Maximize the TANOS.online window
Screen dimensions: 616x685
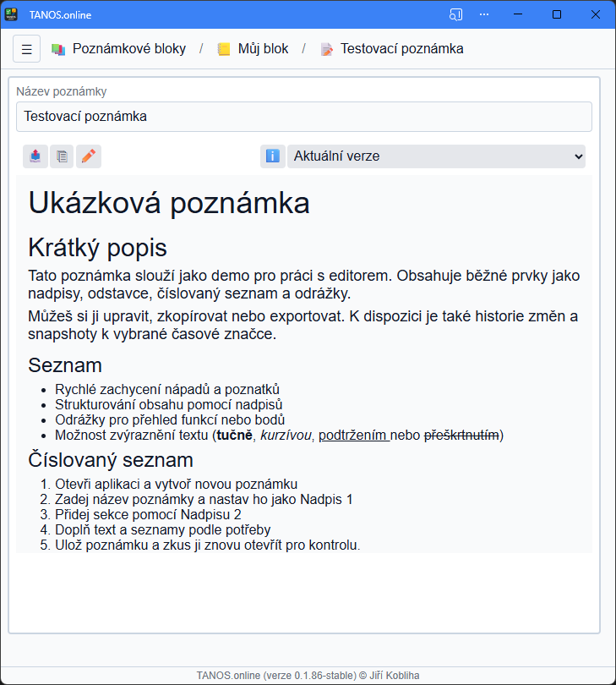pos(556,14)
